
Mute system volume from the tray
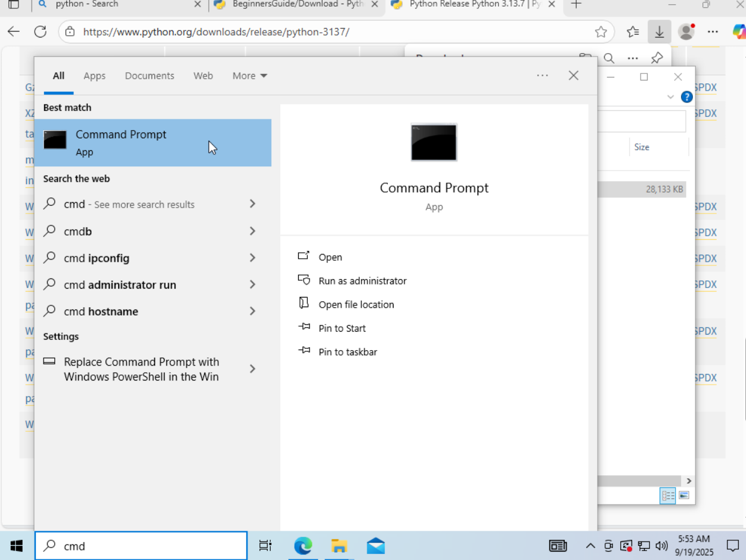point(661,546)
